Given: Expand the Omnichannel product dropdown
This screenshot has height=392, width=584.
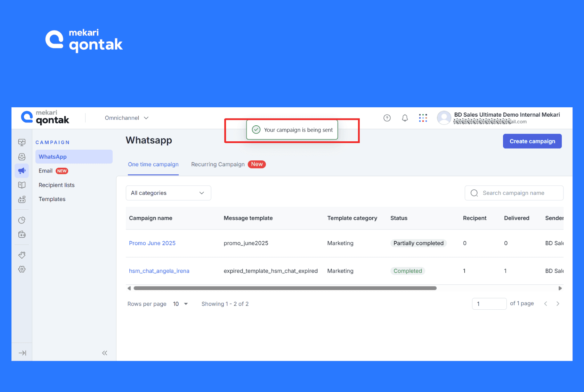Looking at the screenshot, I should click(127, 118).
